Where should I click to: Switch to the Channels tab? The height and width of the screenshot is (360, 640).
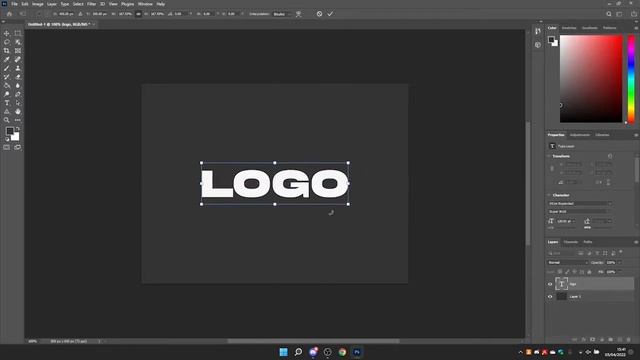(x=571, y=242)
